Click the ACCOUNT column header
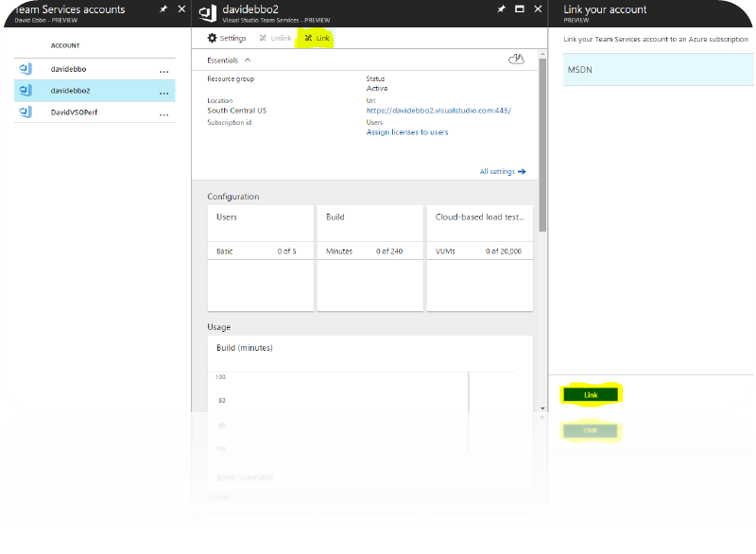This screenshot has width=756, height=554. 65,45
